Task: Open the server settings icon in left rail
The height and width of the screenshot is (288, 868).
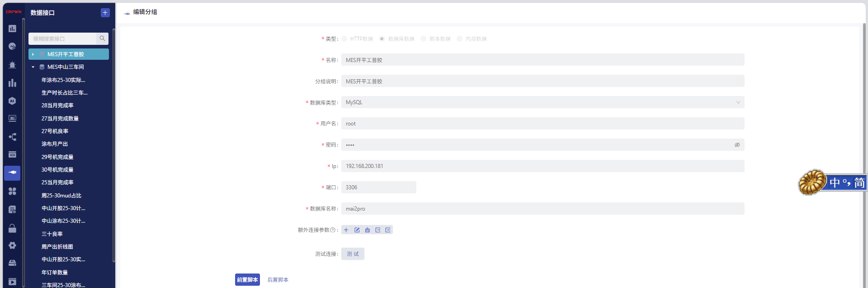Action: click(x=12, y=209)
